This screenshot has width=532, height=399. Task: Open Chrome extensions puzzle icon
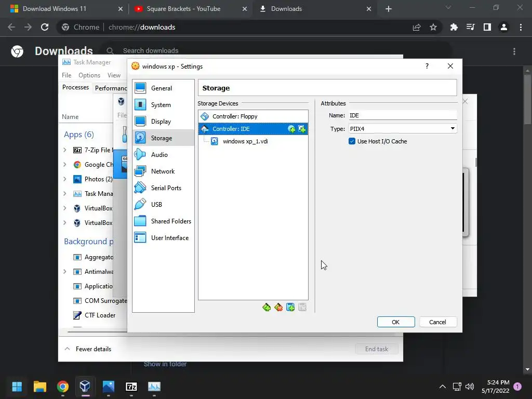click(x=454, y=27)
